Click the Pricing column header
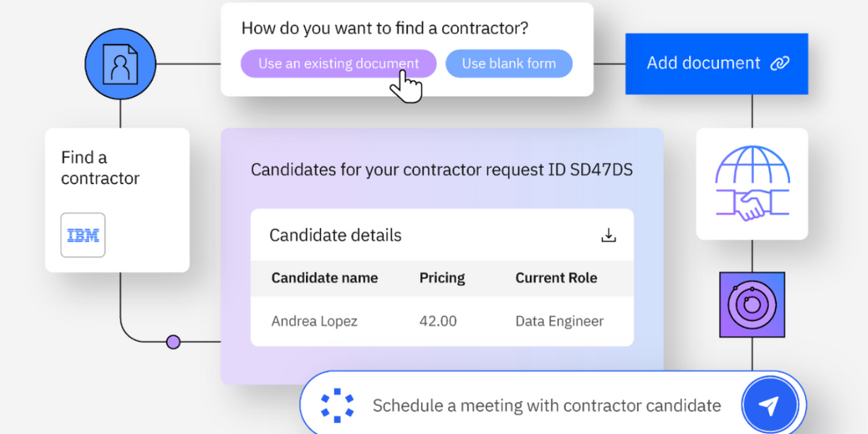The width and height of the screenshot is (868, 434). point(442,278)
